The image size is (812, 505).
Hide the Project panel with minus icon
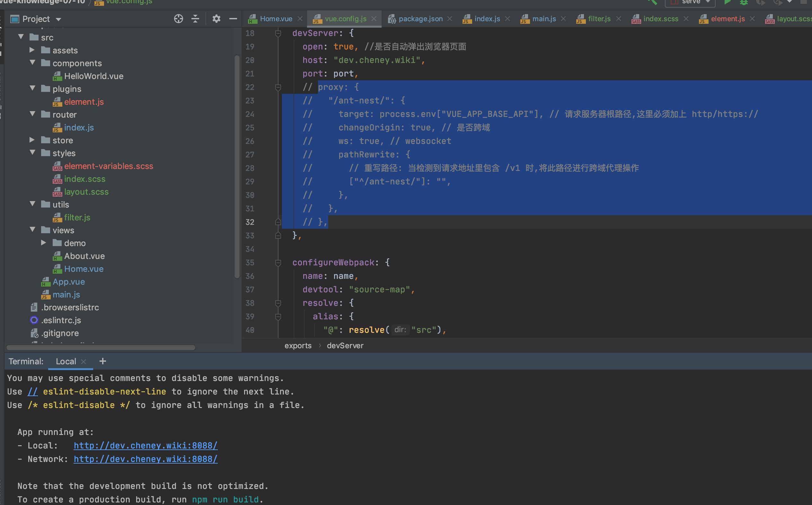(x=233, y=19)
